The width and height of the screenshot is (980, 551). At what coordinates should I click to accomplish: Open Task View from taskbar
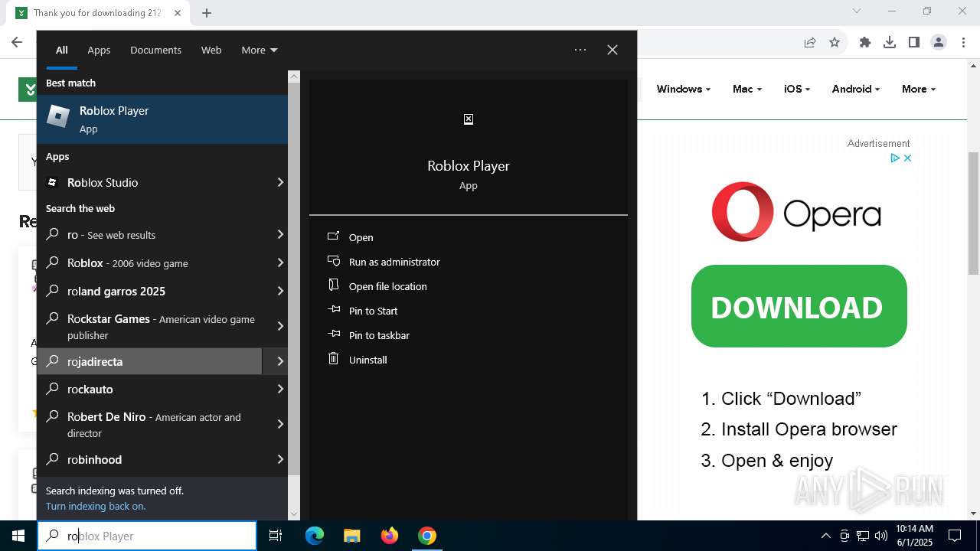tap(276, 536)
